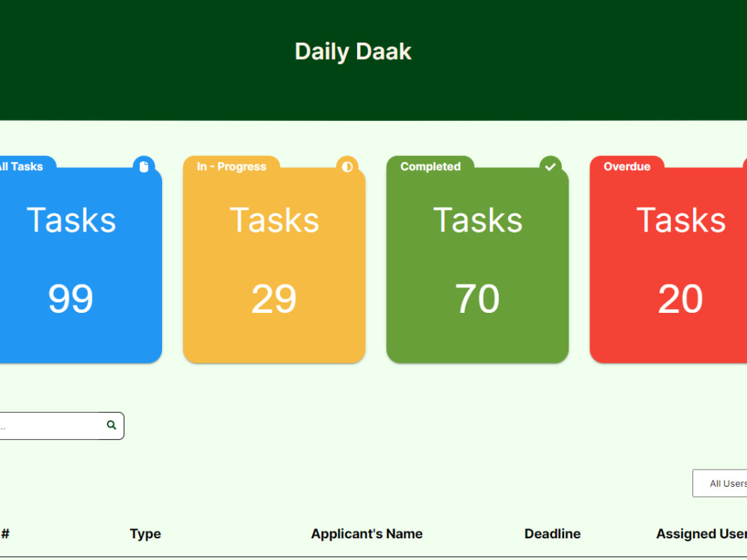Open the Completed green card

[x=477, y=260]
